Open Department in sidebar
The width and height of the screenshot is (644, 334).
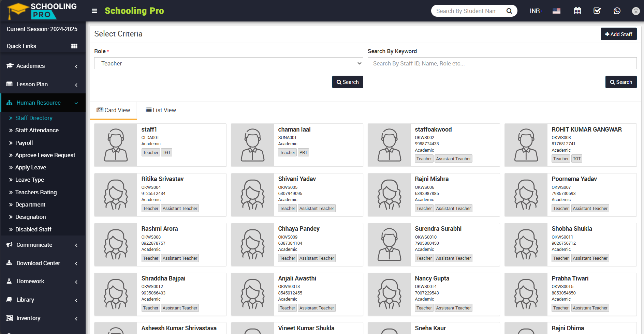point(30,204)
